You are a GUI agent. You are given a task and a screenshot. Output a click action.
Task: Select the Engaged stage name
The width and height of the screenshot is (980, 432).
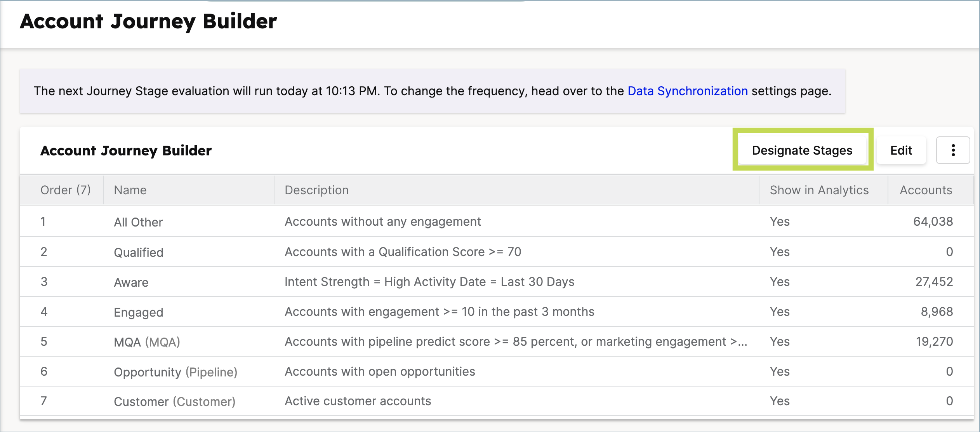(x=139, y=312)
